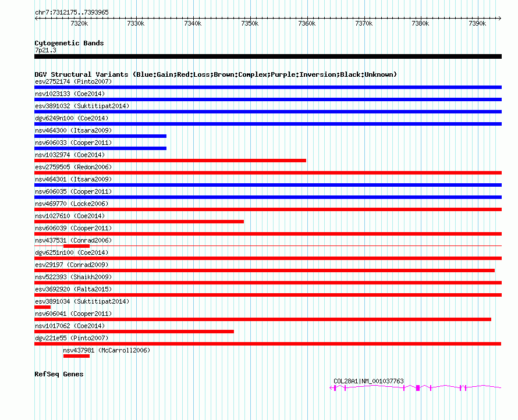Image resolution: width=518 pixels, height=420 pixels.
Task: Click the DGV Structural Variants track title
Action: pyautogui.click(x=215, y=74)
